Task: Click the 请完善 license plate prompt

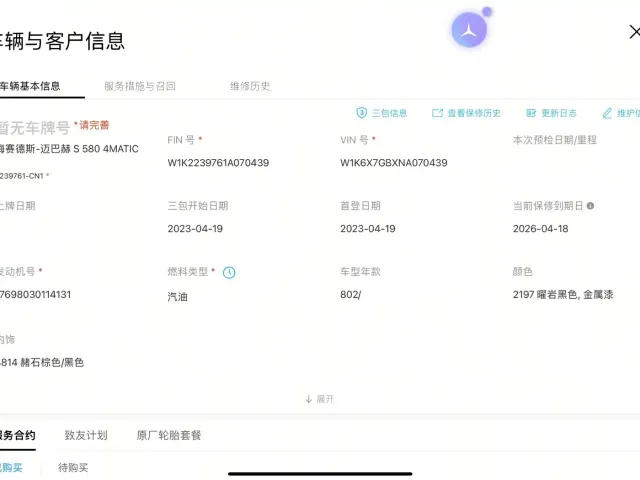Action: [x=92, y=125]
